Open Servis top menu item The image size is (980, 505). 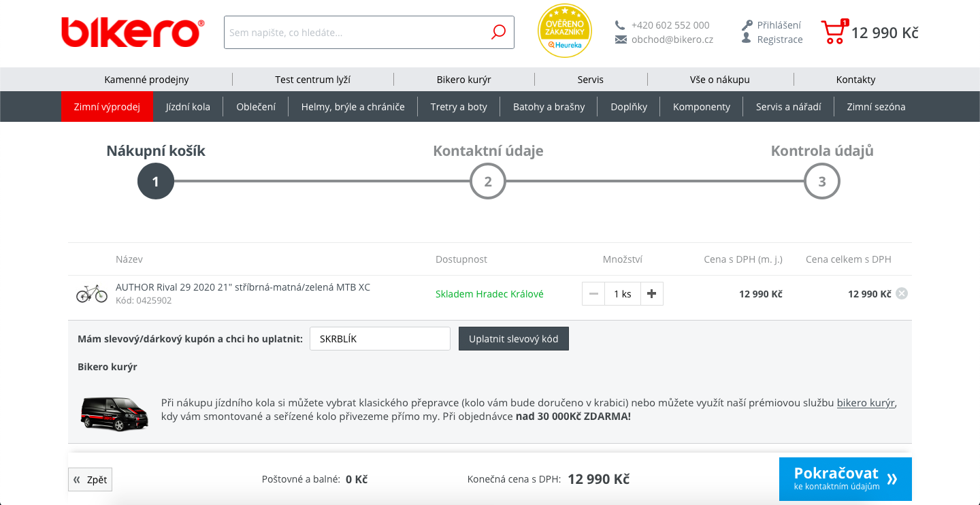(591, 80)
